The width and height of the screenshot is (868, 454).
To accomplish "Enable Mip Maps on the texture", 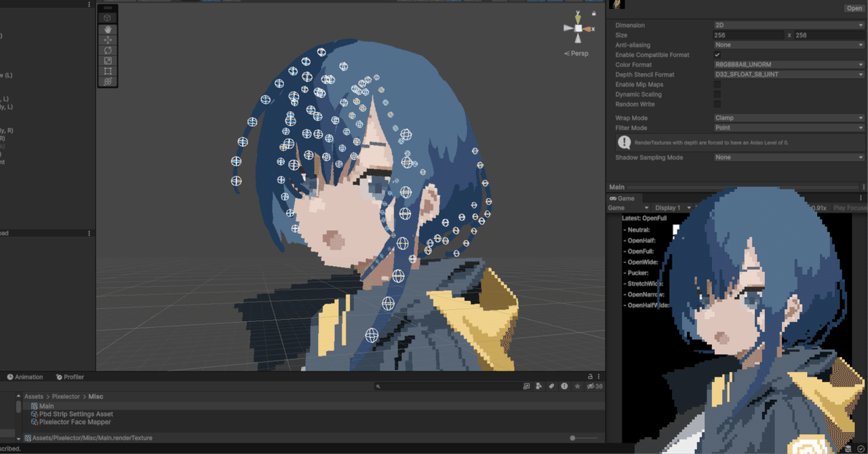I will click(x=717, y=84).
